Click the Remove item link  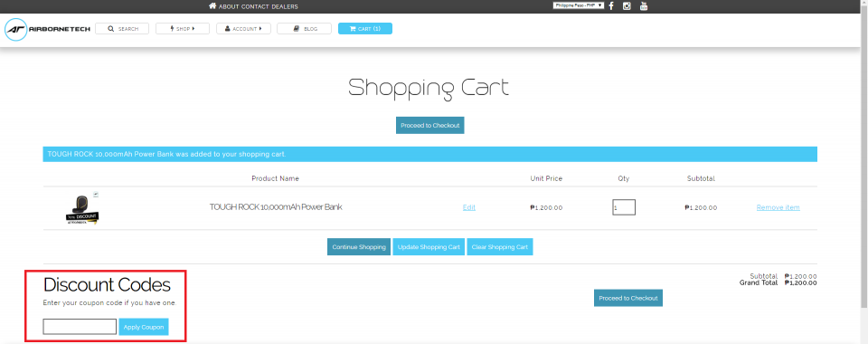[778, 207]
